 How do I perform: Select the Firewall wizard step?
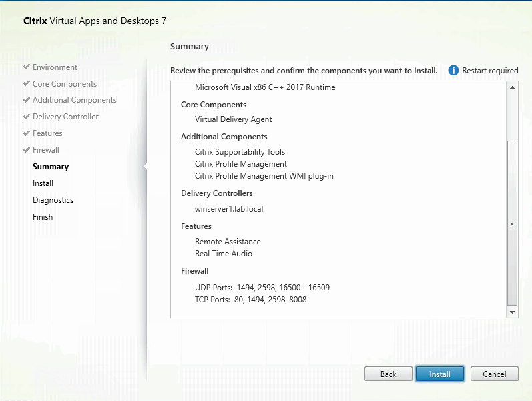(46, 150)
